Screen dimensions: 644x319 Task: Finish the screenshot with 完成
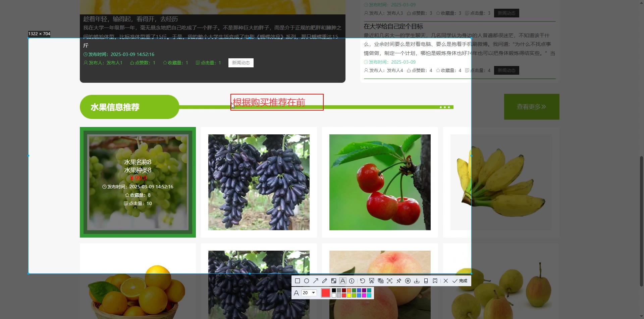click(x=460, y=281)
